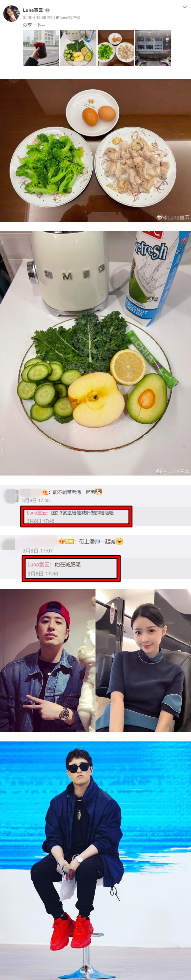Open the iPhone客户端 source link
The height and width of the screenshot is (980, 191).
pos(68,17)
